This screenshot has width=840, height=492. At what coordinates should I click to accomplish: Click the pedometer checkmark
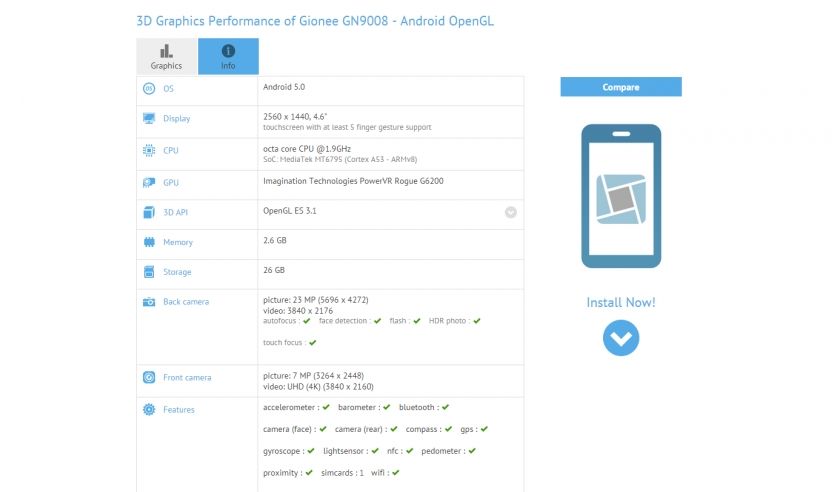(472, 451)
